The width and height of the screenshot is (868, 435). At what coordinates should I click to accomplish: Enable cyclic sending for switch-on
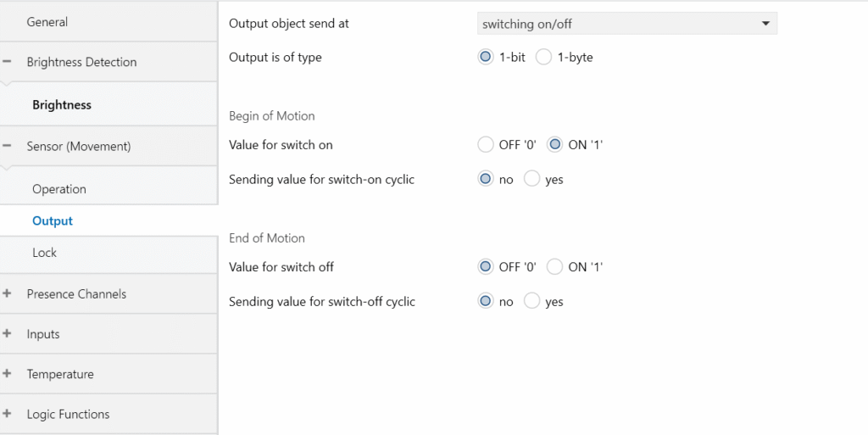click(532, 179)
